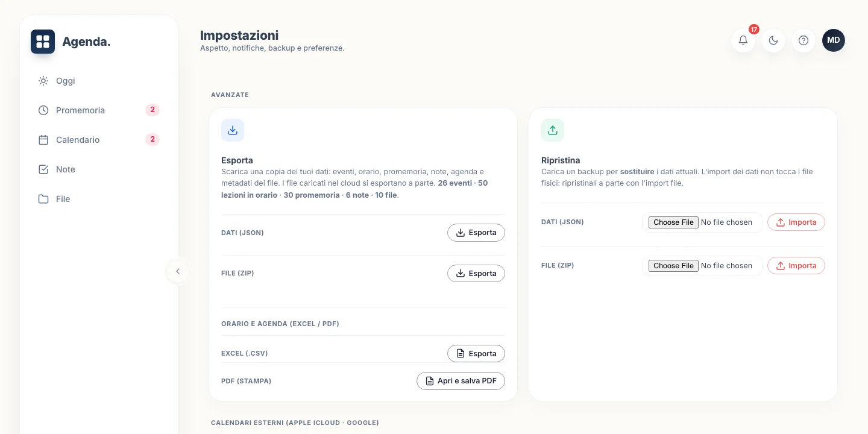This screenshot has width=868, height=434.
Task: Toggle dark mode with moon icon
Action: 773,40
